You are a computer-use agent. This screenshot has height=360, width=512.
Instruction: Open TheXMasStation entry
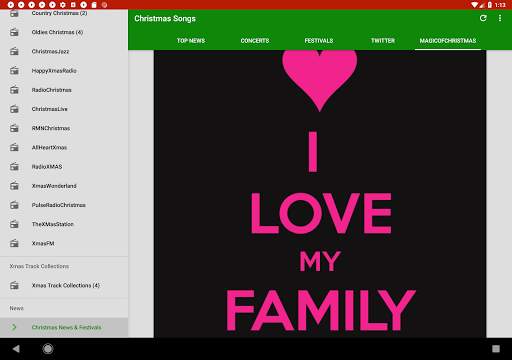click(64, 224)
